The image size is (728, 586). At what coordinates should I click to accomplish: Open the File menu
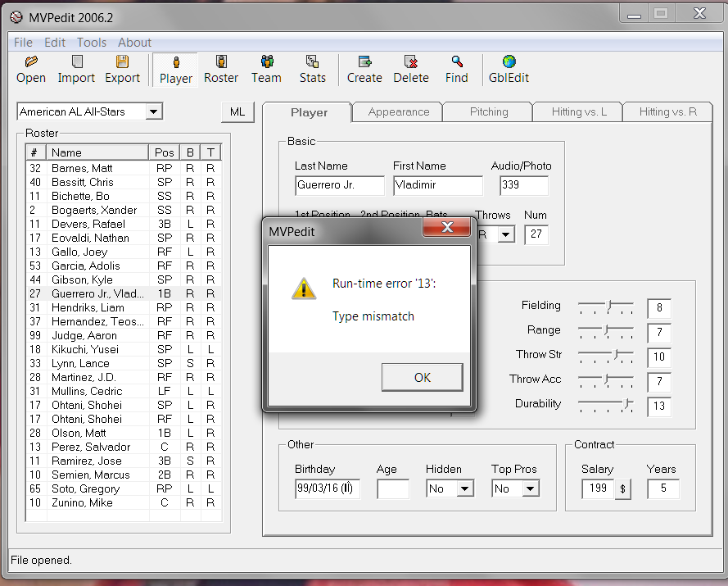[x=23, y=43]
